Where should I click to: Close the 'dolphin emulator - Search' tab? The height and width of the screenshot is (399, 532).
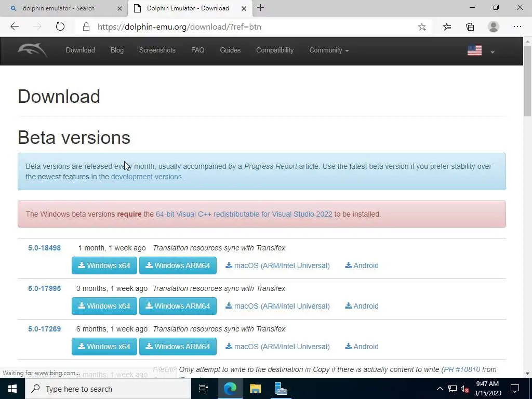click(x=119, y=8)
